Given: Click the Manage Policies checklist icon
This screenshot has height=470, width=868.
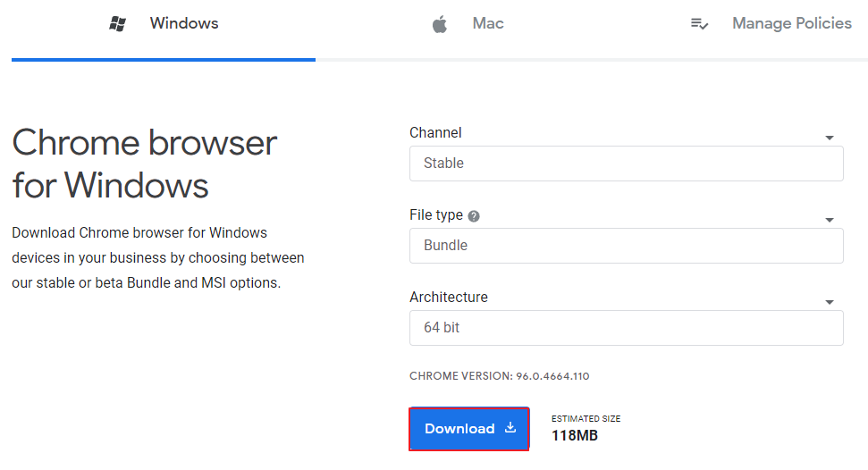Looking at the screenshot, I should 699,24.
